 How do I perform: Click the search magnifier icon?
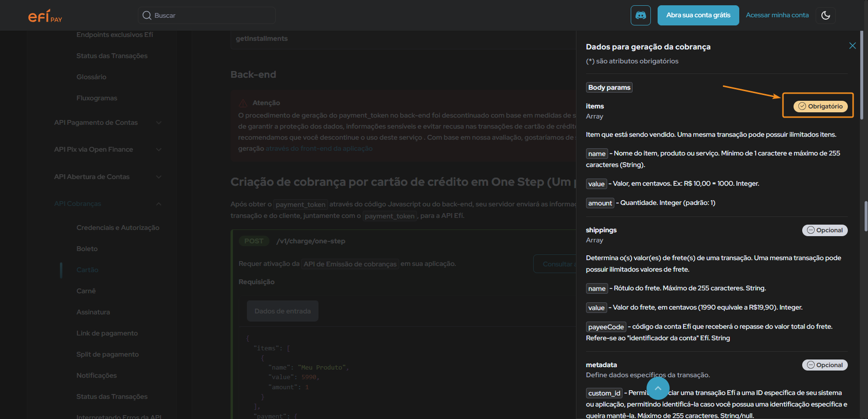pyautogui.click(x=147, y=15)
